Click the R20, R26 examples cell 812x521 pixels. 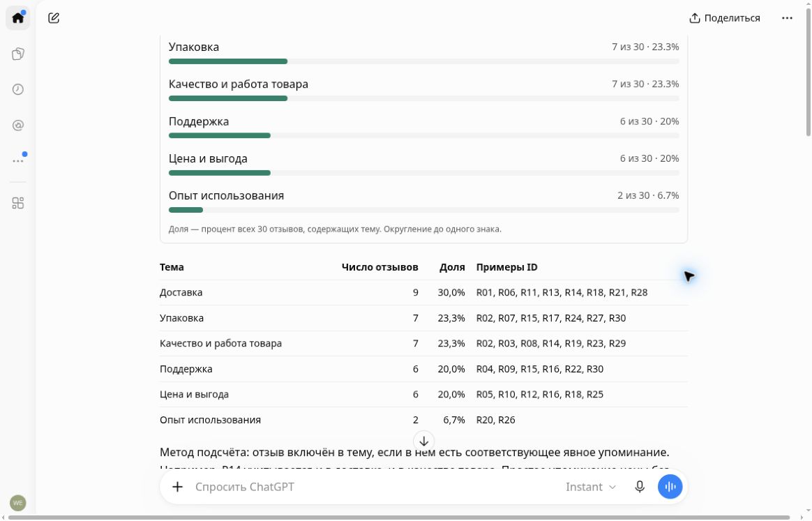(x=495, y=420)
